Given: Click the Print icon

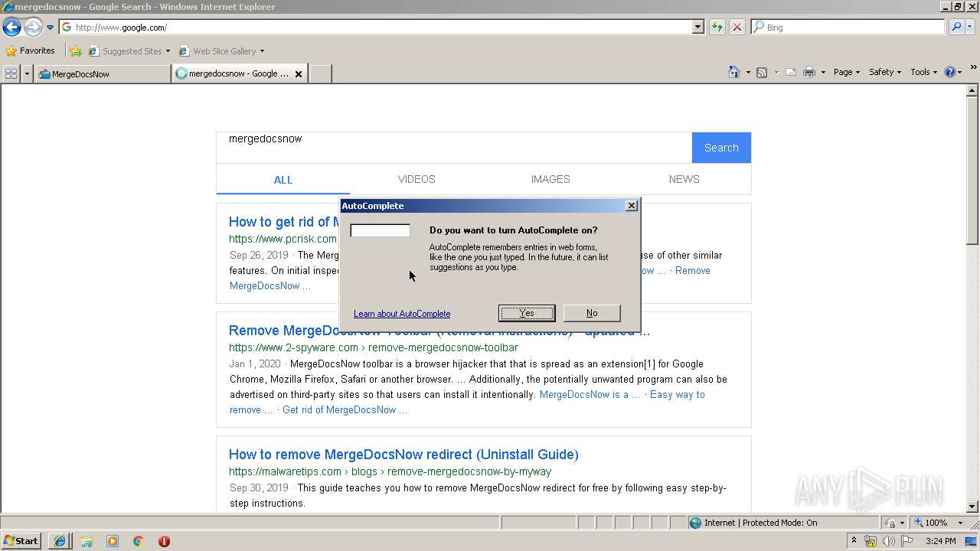Looking at the screenshot, I should pyautogui.click(x=808, y=72).
